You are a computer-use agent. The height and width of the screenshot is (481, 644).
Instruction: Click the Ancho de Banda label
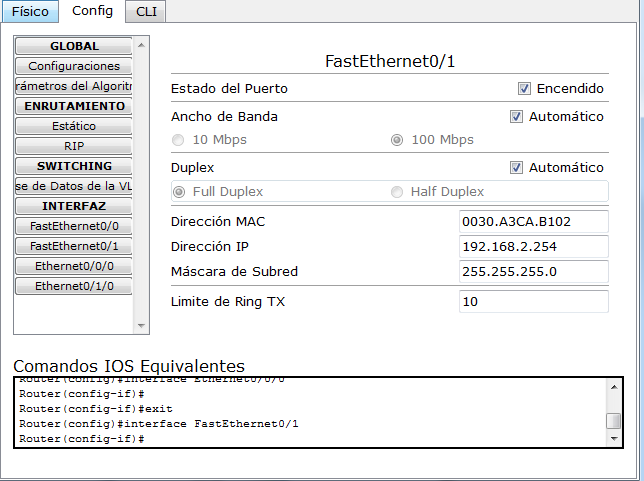click(224, 117)
